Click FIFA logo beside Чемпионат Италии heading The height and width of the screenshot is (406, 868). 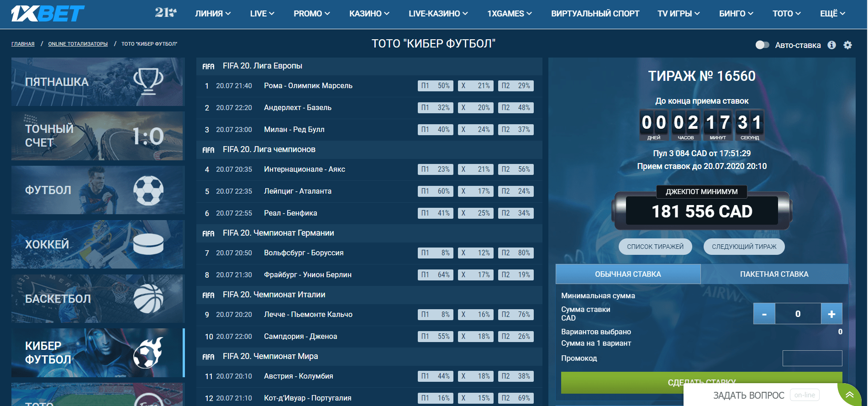tap(208, 295)
